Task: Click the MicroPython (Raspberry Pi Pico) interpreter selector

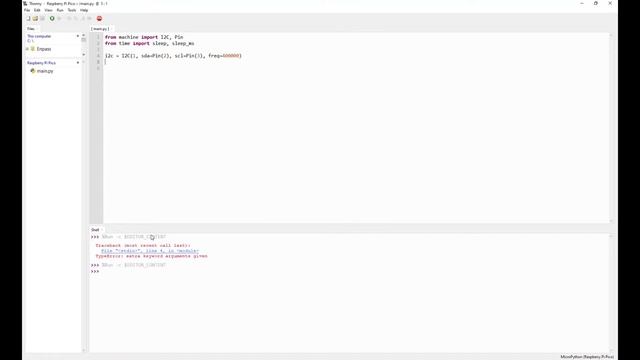Action: pyautogui.click(x=587, y=357)
